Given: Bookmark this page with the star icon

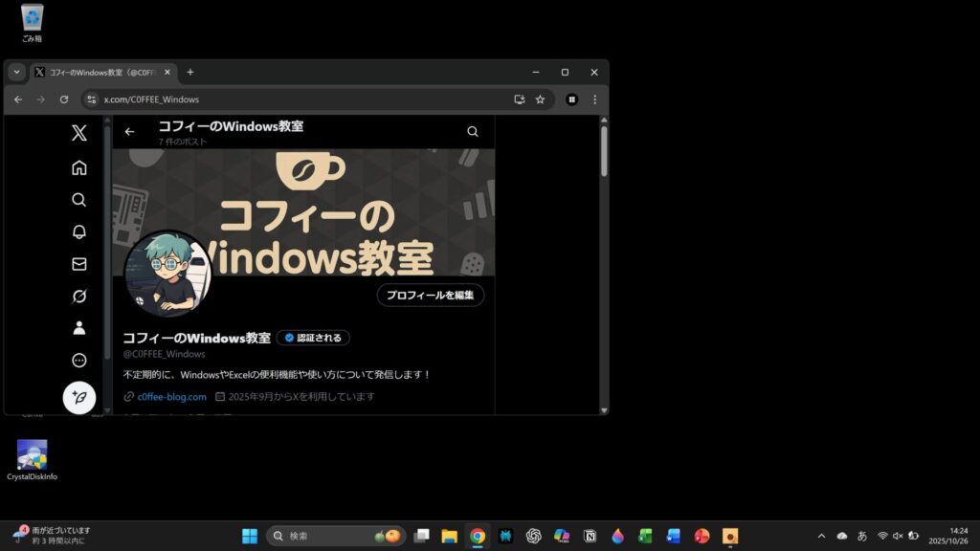Looking at the screenshot, I should click(x=540, y=99).
